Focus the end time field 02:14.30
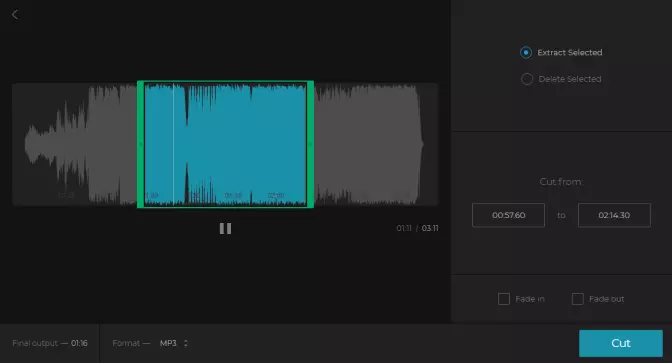Image resolution: width=672 pixels, height=363 pixels. 614,215
